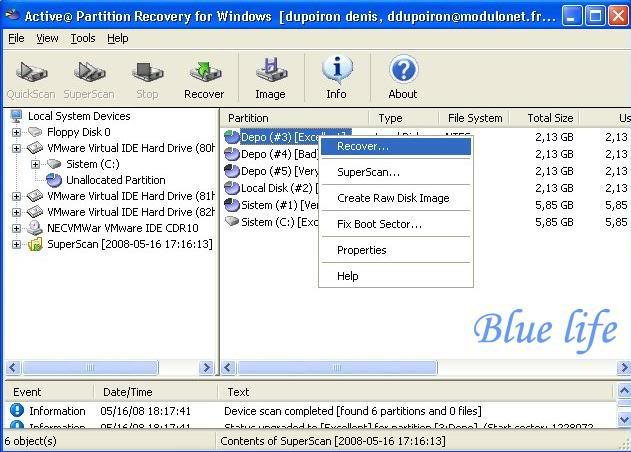Click the partition list horizontal scrollbar thumb
Screen dimensions: 631x452
pyautogui.click(x=337, y=367)
